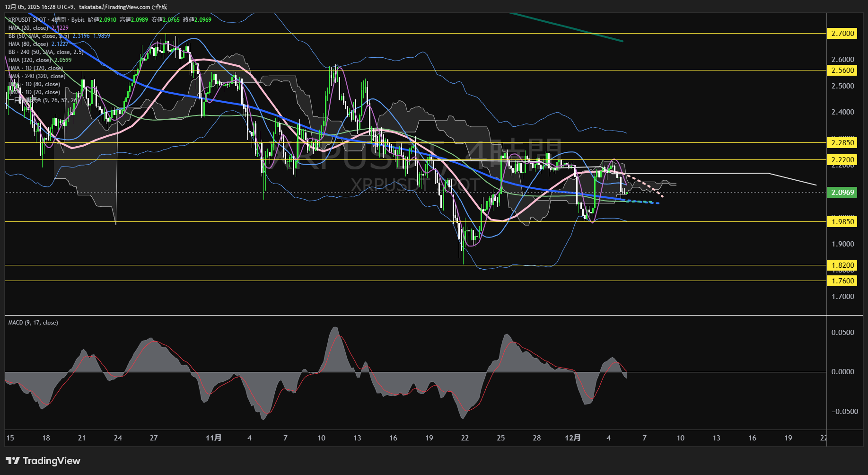This screenshot has height=475, width=868.
Task: Click the TradingView logo icon
Action: 13,461
